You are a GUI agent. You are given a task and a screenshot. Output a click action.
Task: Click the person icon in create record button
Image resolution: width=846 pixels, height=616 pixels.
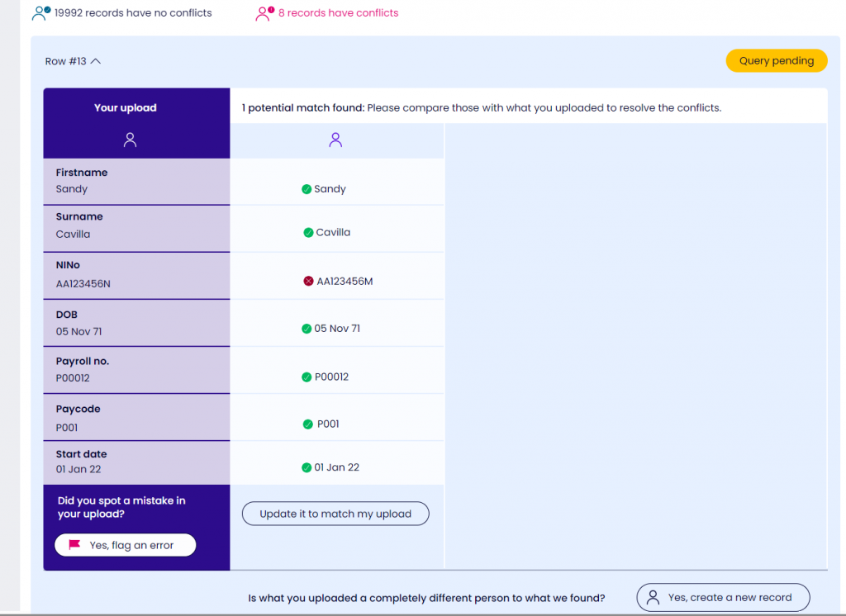point(654,598)
